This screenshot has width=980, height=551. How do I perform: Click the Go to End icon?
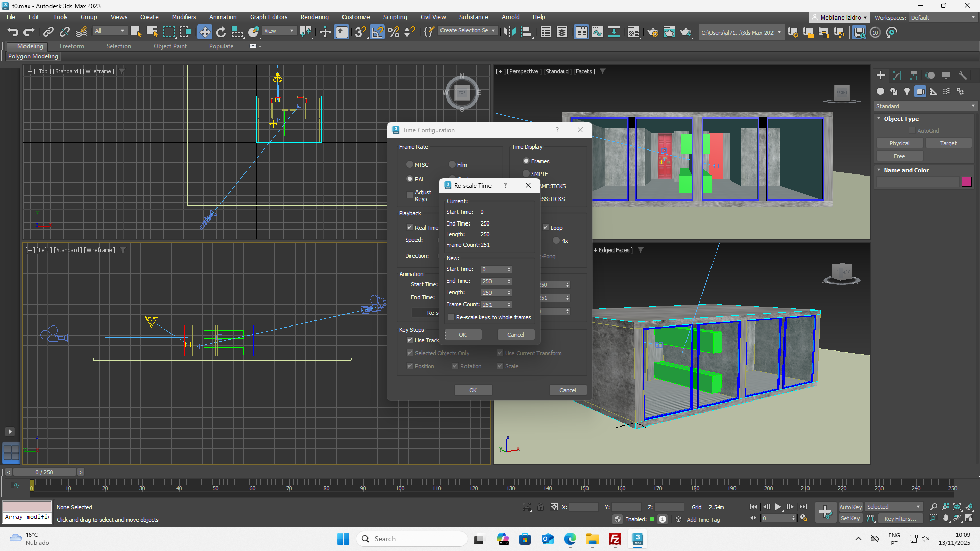tap(803, 507)
